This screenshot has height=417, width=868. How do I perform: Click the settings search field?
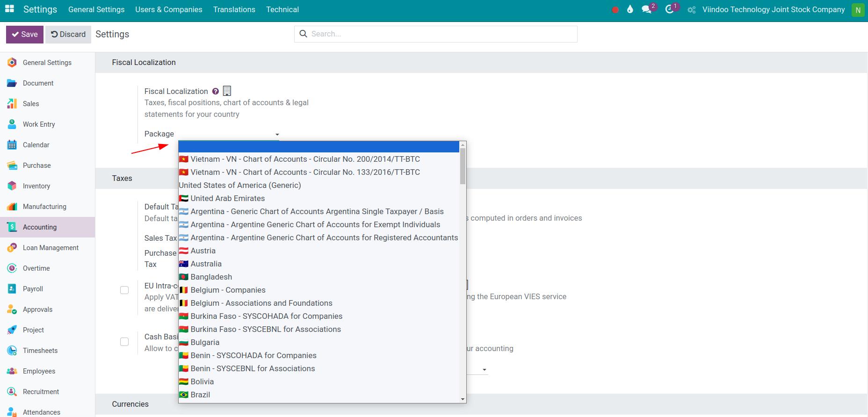coord(436,34)
